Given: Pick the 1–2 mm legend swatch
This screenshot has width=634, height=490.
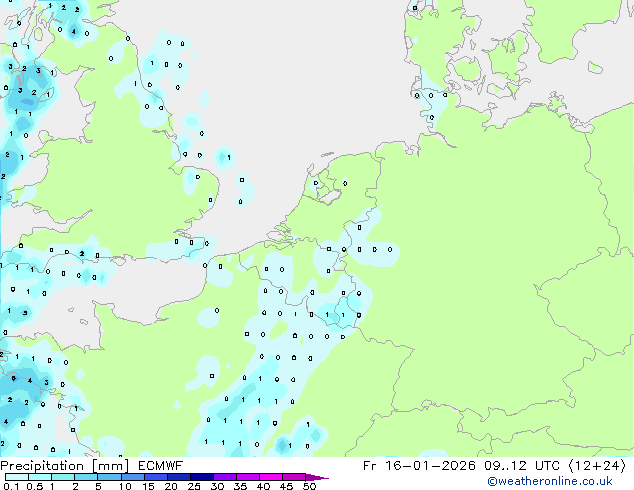Looking at the screenshot, I should coord(63,477).
